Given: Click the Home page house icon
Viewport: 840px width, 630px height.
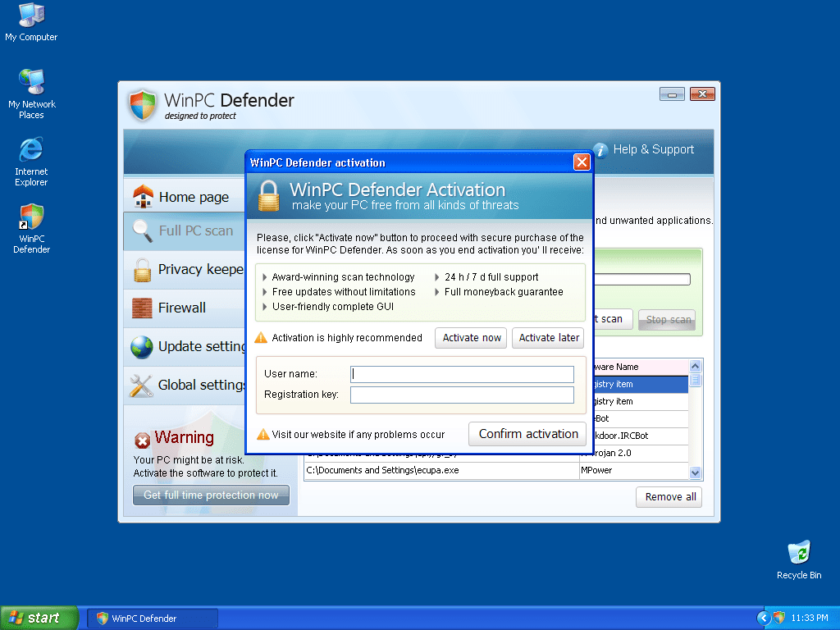Looking at the screenshot, I should tap(143, 197).
